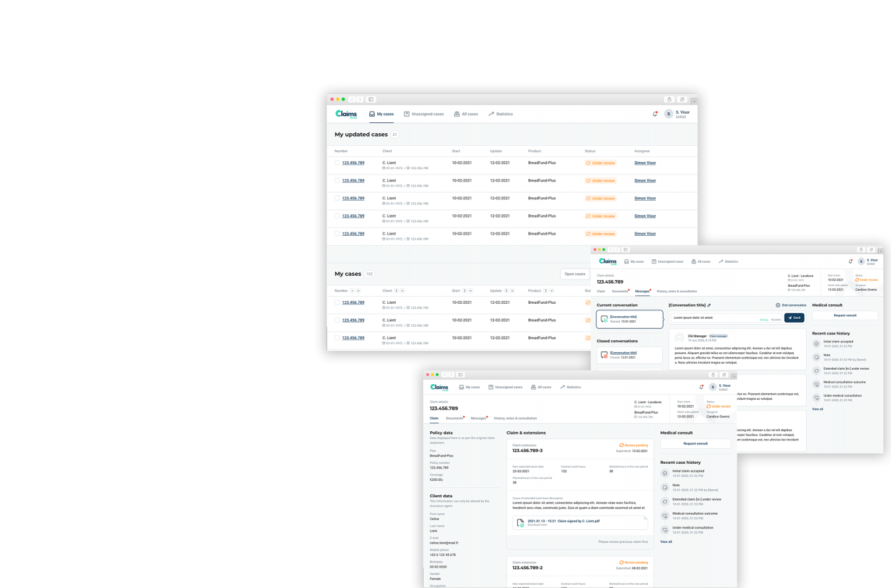This screenshot has height=588, width=891.
Task: Tick third row checkbox in My cases table
Action: tap(337, 338)
